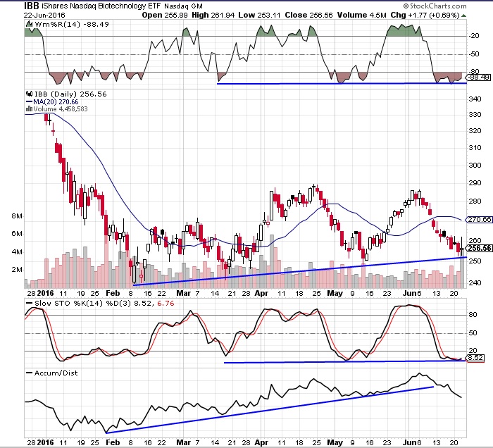
Task: Click the 80 level on stochastic axis
Action: [x=473, y=314]
